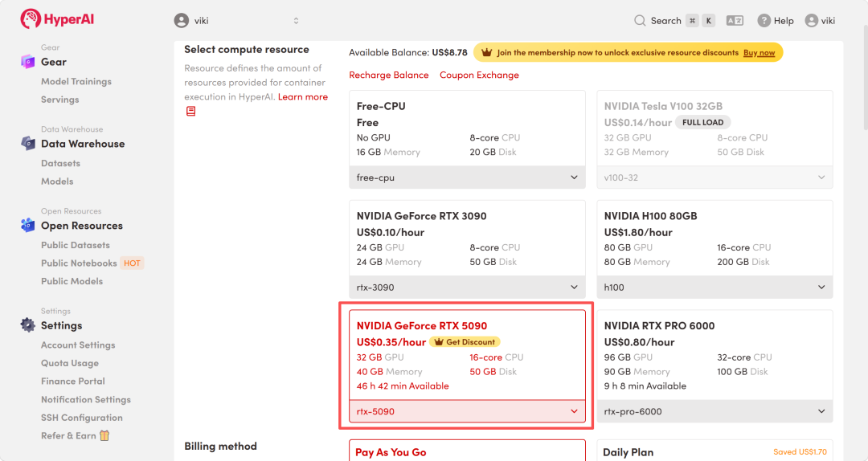Open the viki user profile avatar

point(812,20)
